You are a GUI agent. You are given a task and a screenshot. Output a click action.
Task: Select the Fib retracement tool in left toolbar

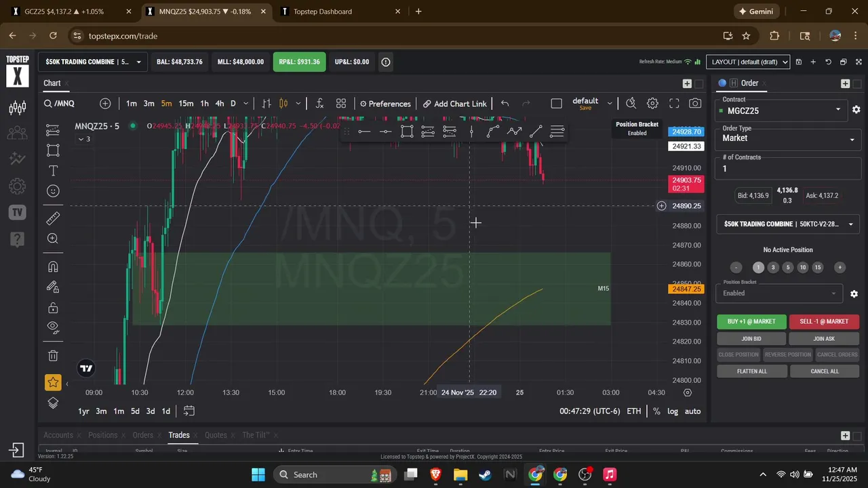[53, 129]
